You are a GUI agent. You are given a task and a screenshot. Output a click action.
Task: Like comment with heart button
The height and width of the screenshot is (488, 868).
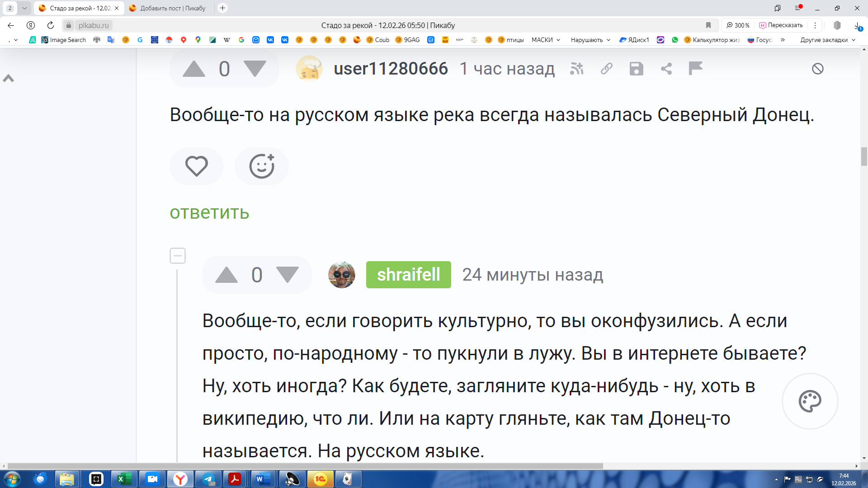[x=197, y=166]
